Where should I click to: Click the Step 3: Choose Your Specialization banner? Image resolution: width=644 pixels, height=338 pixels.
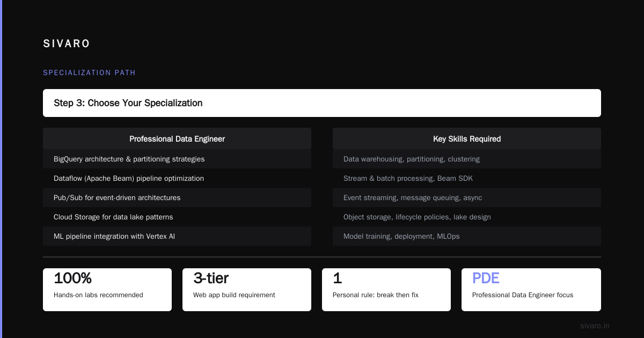322,103
